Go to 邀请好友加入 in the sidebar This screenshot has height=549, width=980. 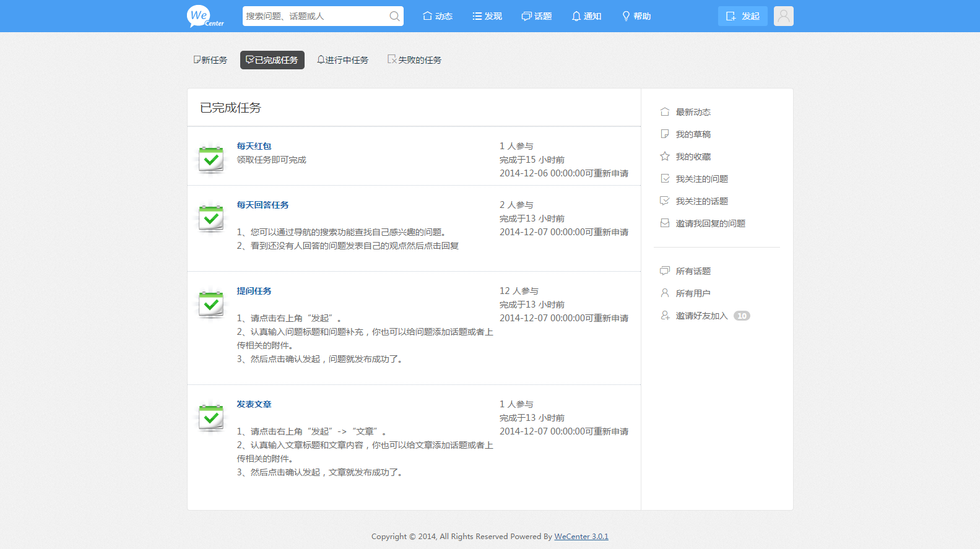(x=701, y=316)
